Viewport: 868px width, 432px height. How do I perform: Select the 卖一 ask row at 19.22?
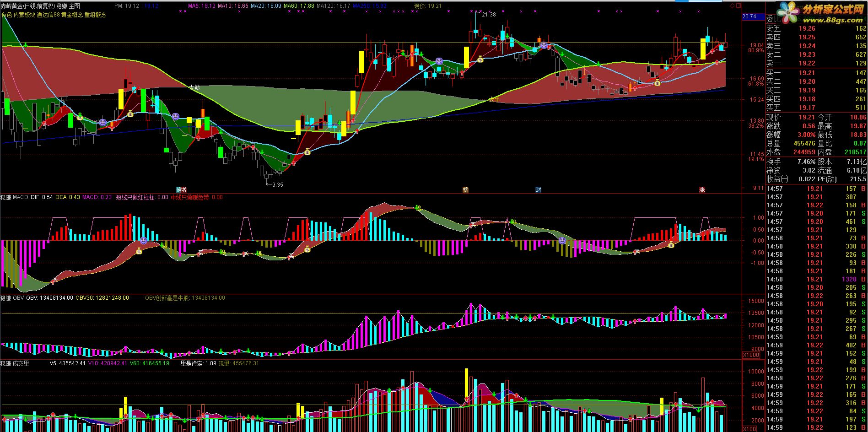(x=817, y=63)
